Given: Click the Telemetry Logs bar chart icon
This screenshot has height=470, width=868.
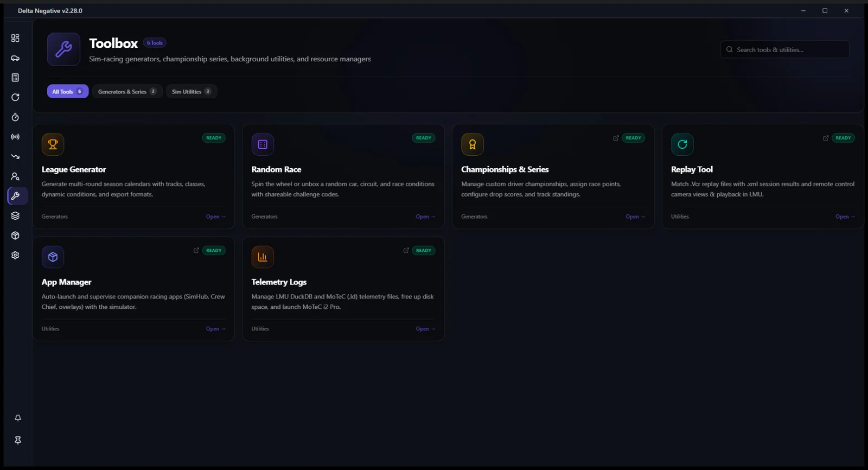Looking at the screenshot, I should point(263,257).
